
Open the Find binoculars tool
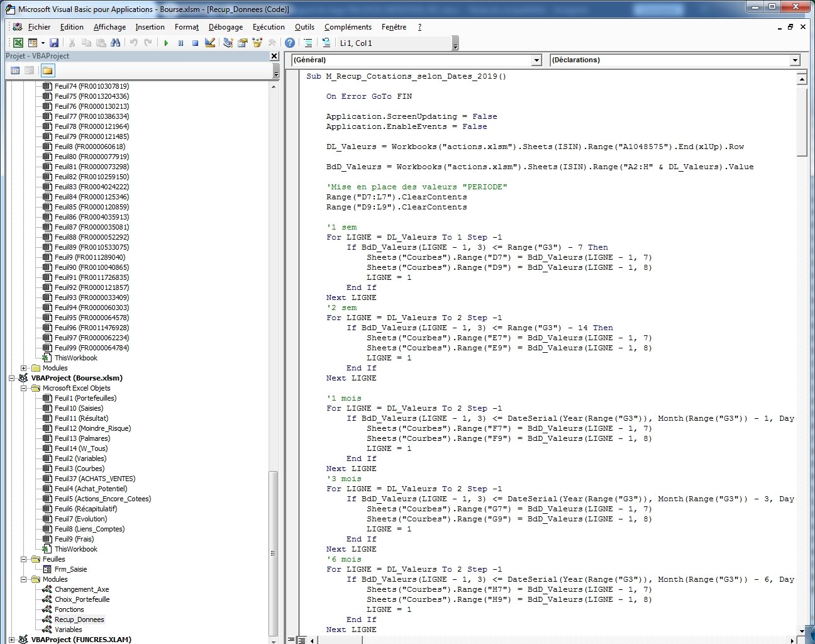pos(115,43)
